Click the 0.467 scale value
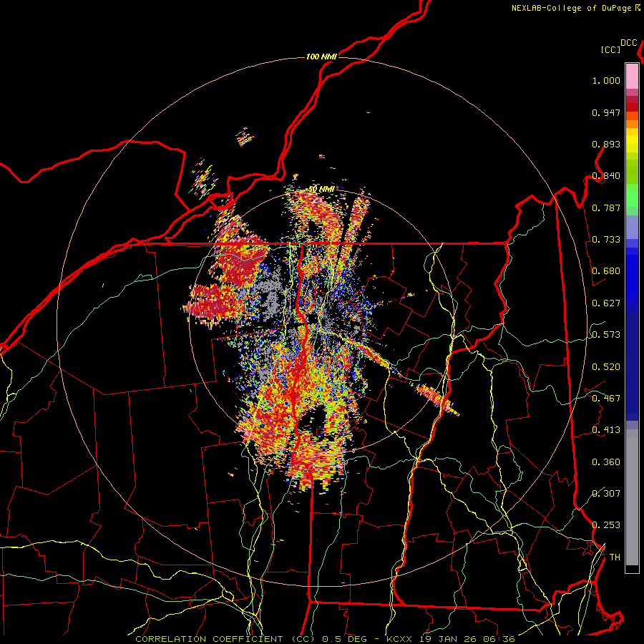The image size is (644, 644). (x=606, y=398)
